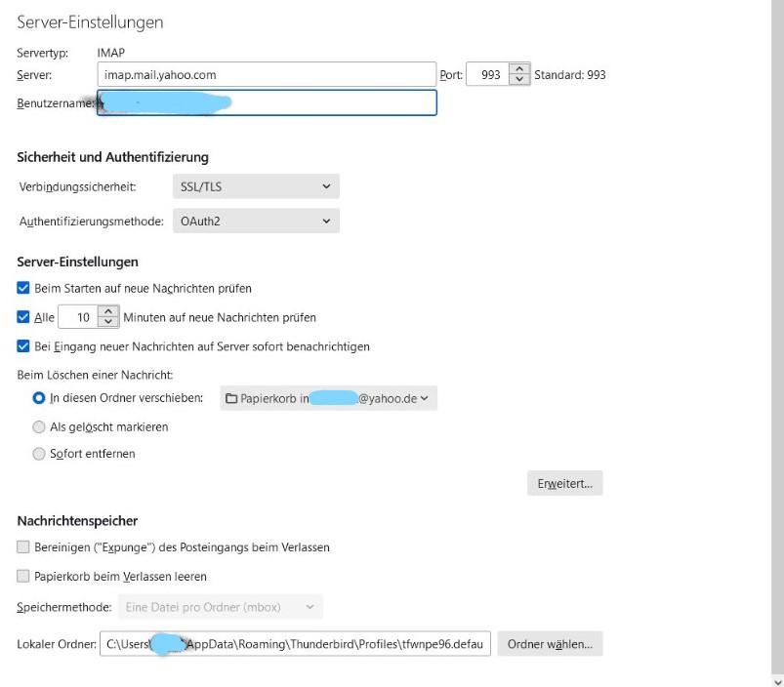
Task: Click the Server hostname input field
Action: 266,74
